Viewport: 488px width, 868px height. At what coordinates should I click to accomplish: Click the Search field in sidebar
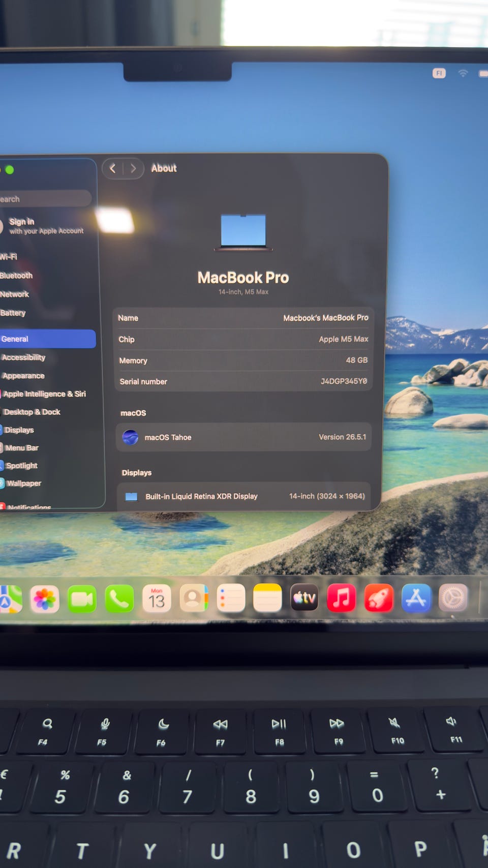[45, 199]
